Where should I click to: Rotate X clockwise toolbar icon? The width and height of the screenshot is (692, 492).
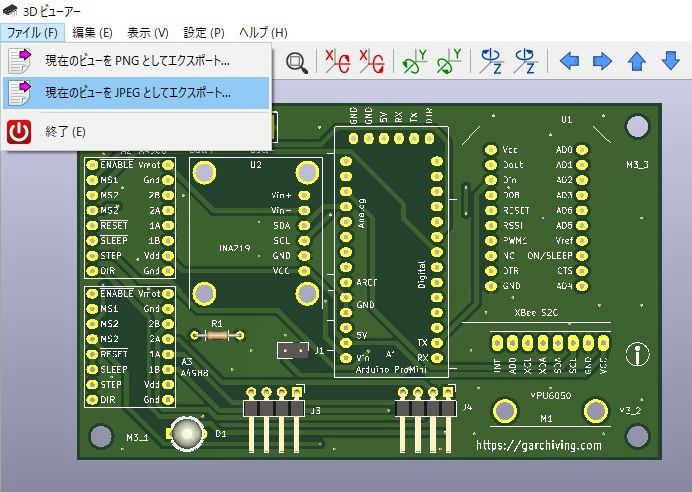338,61
